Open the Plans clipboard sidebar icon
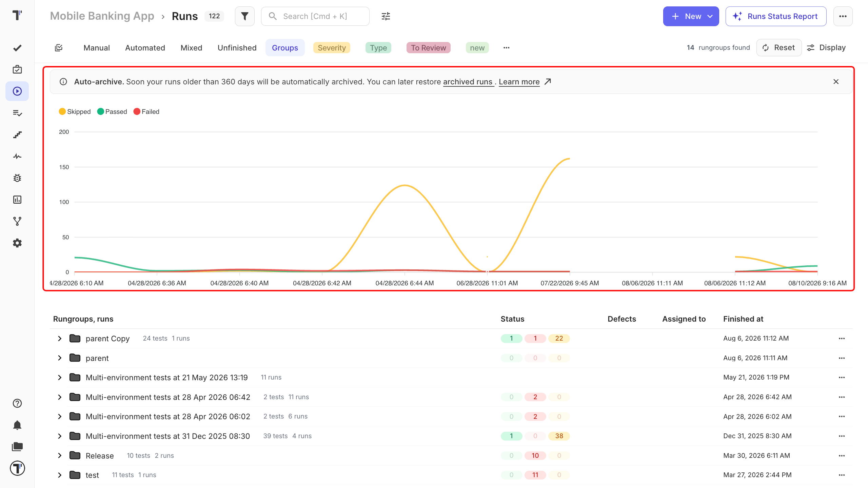The image size is (868, 488). 17,69
